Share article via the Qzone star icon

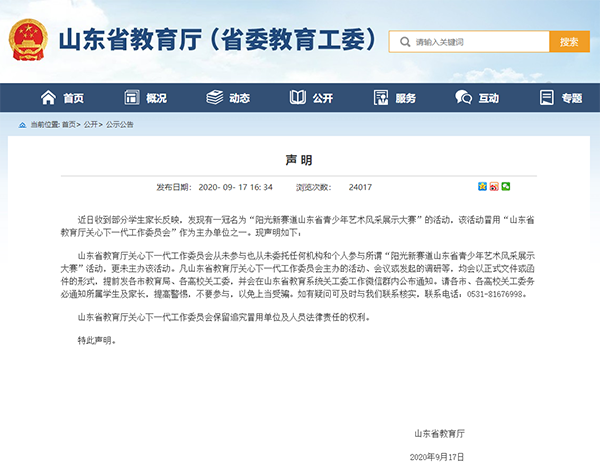[x=482, y=187]
